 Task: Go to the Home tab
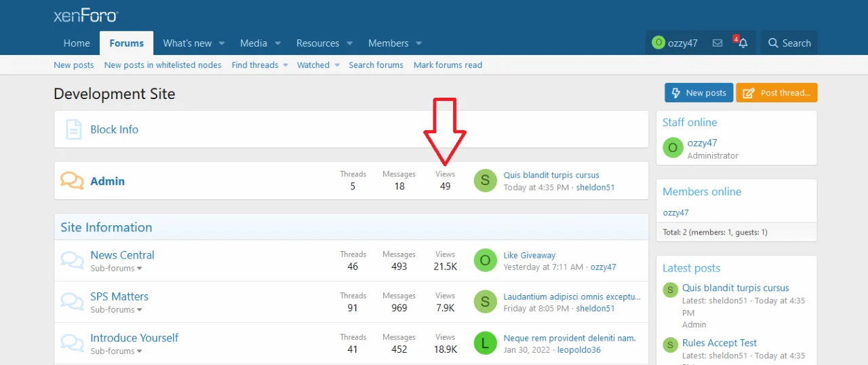pos(77,43)
